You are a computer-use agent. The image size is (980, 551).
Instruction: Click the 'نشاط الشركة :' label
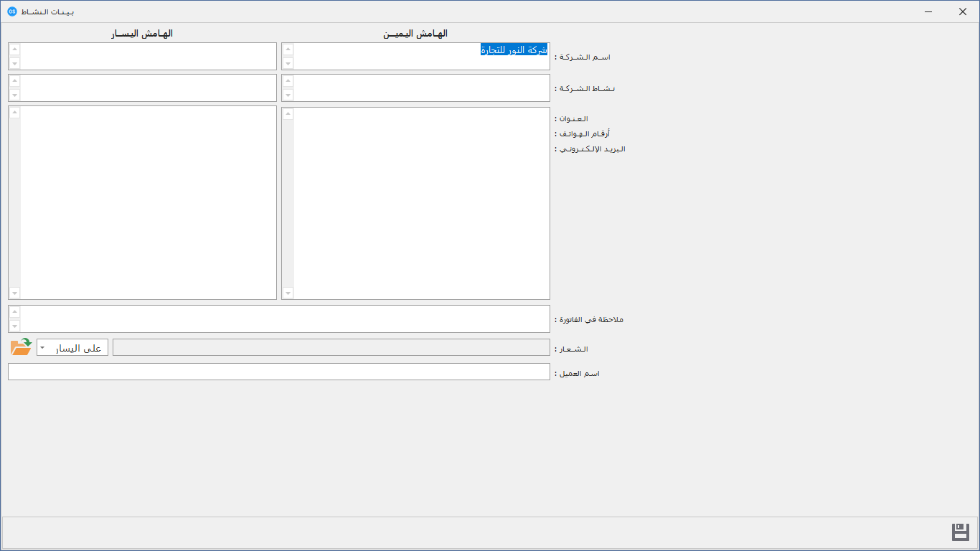click(x=585, y=88)
